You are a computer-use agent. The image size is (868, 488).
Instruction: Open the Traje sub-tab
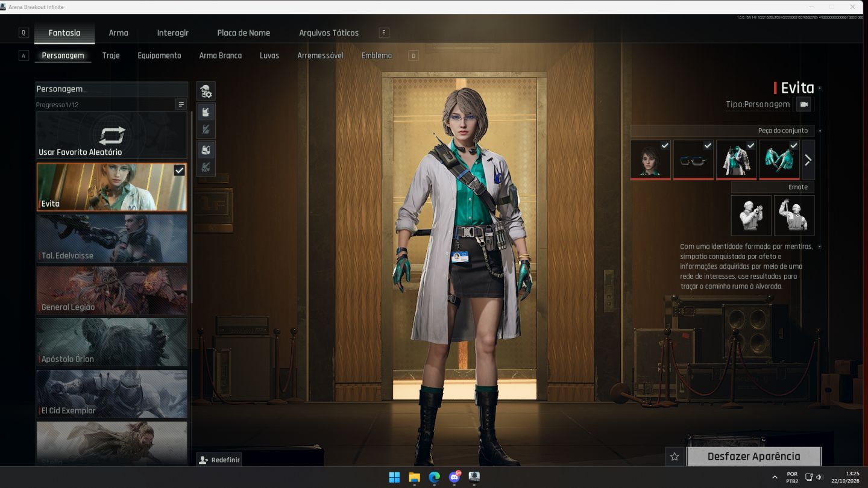pos(111,55)
